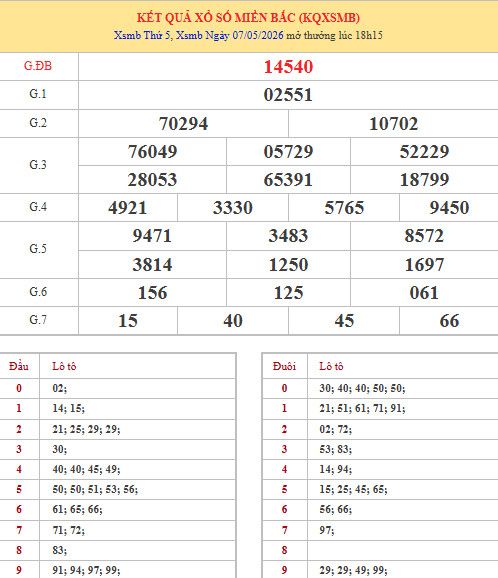Select G.5 number 1697

[x=424, y=265]
